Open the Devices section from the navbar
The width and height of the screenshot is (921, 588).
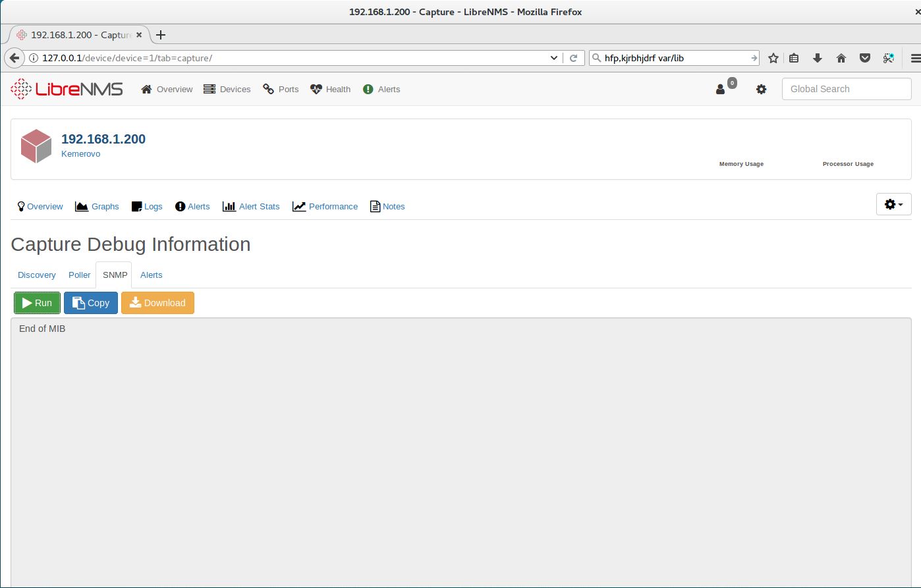point(227,89)
